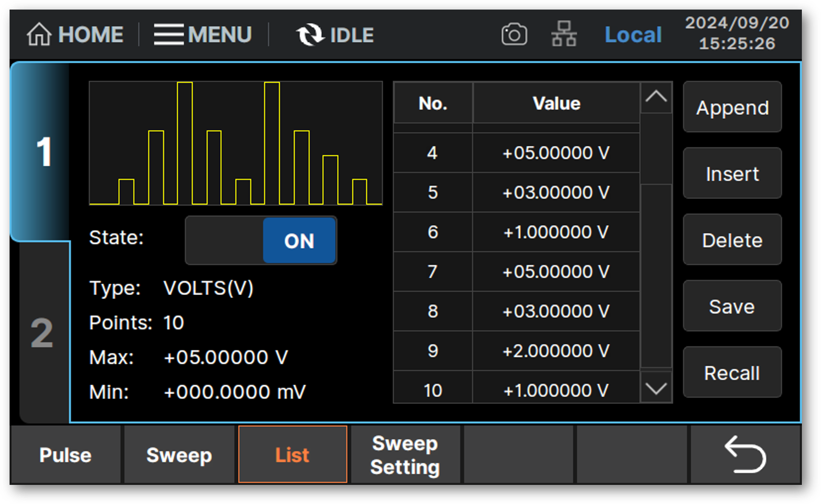Click the yellow list waveform preview
The height and width of the screenshot is (504, 821).
coord(236,143)
